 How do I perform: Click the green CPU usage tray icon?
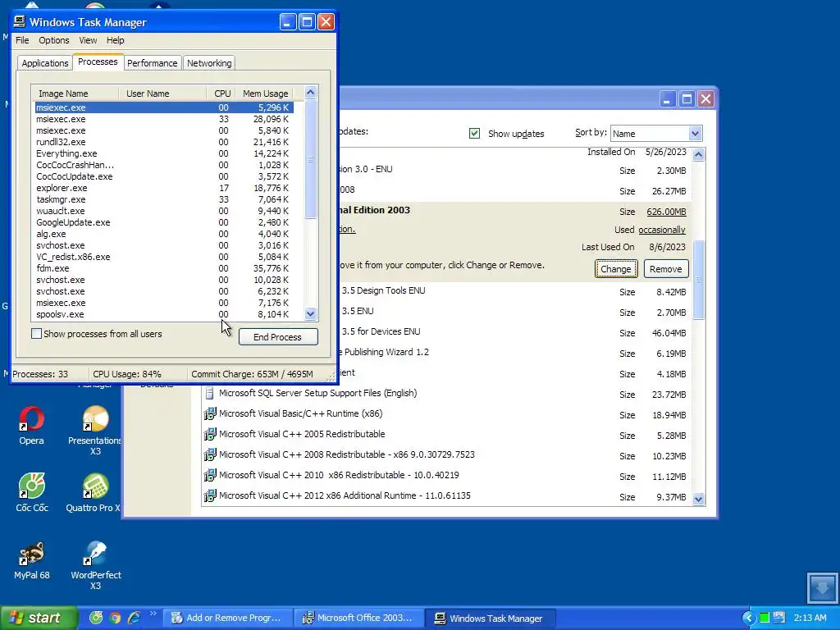click(765, 618)
